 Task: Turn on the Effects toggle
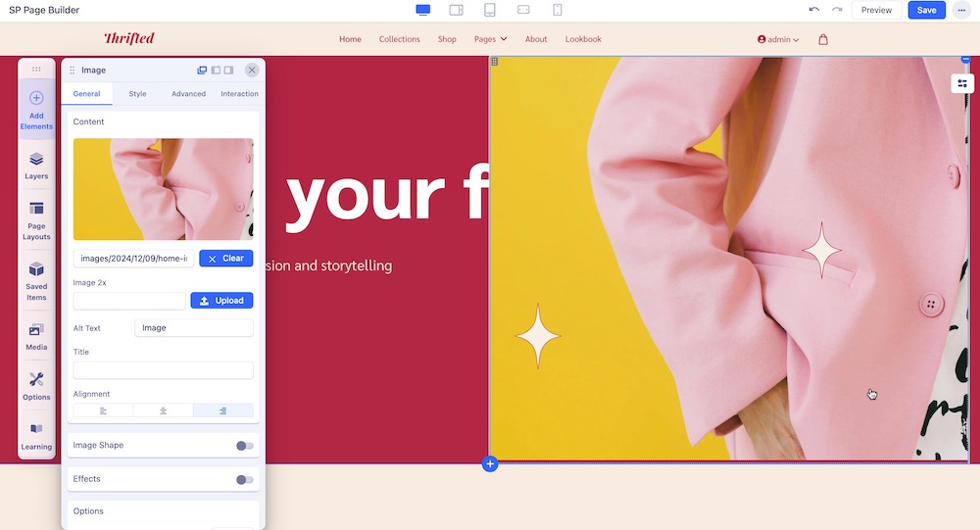coord(244,479)
